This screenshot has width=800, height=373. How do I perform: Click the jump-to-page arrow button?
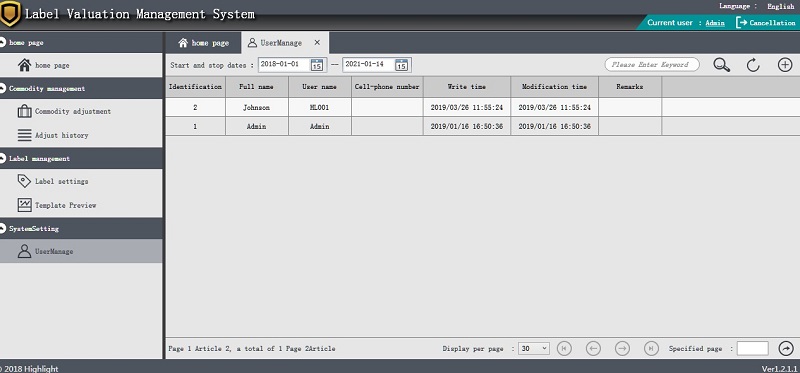(x=786, y=349)
